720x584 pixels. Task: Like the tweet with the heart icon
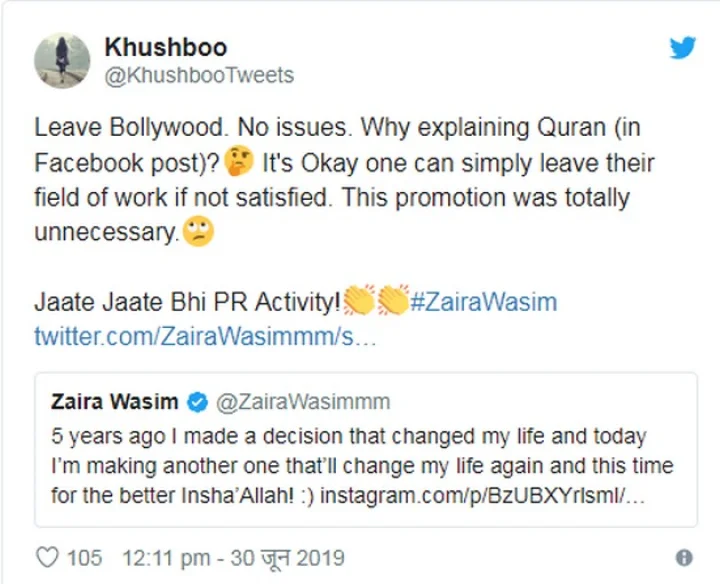46,557
